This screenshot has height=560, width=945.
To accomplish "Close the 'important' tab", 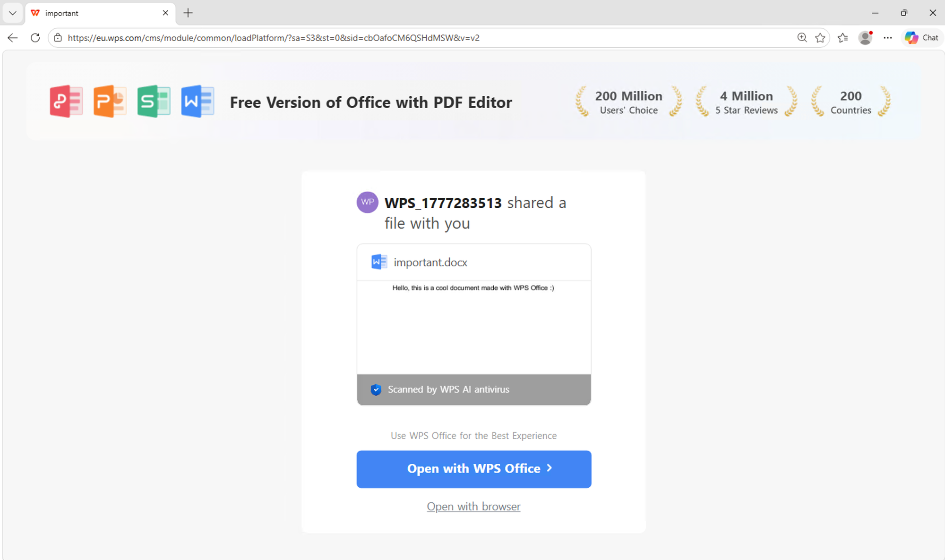I will 165,13.
